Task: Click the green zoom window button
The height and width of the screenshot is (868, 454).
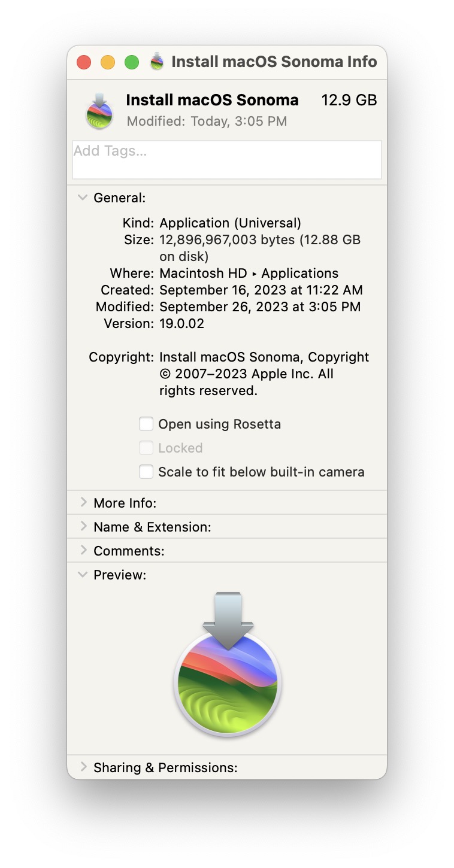Action: [132, 62]
